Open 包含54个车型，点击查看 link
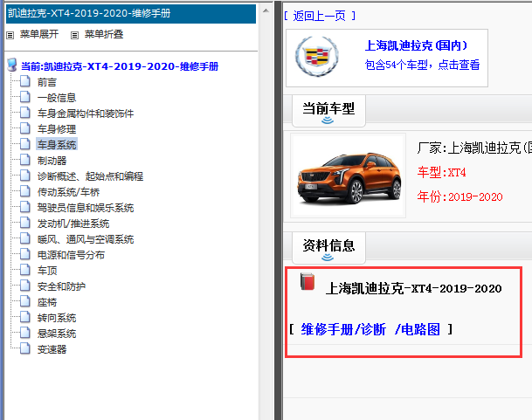The height and width of the screenshot is (420, 532). pyautogui.click(x=422, y=65)
